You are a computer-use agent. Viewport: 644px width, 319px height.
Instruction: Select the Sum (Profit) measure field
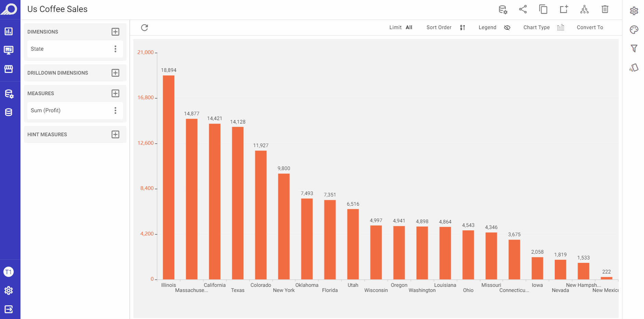pos(75,111)
